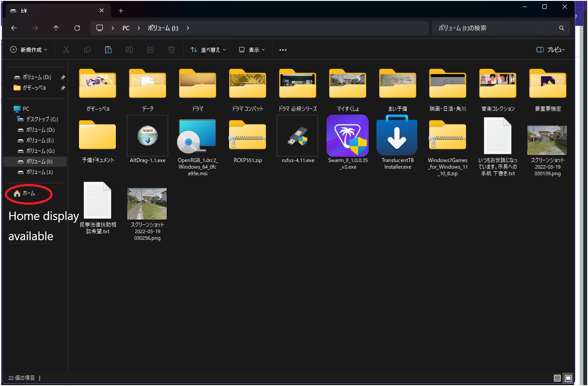Toggle the プレビュー preview pane
588x386 pixels.
tap(551, 50)
